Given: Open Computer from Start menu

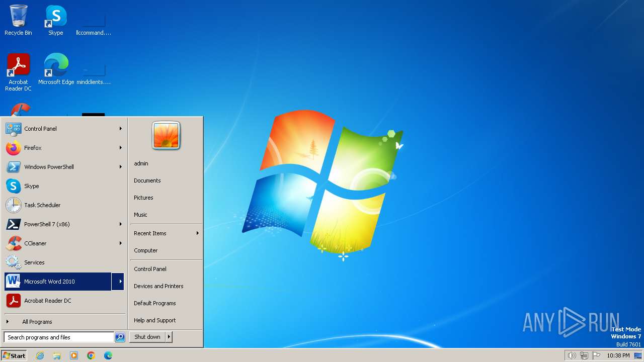Looking at the screenshot, I should click(x=146, y=250).
